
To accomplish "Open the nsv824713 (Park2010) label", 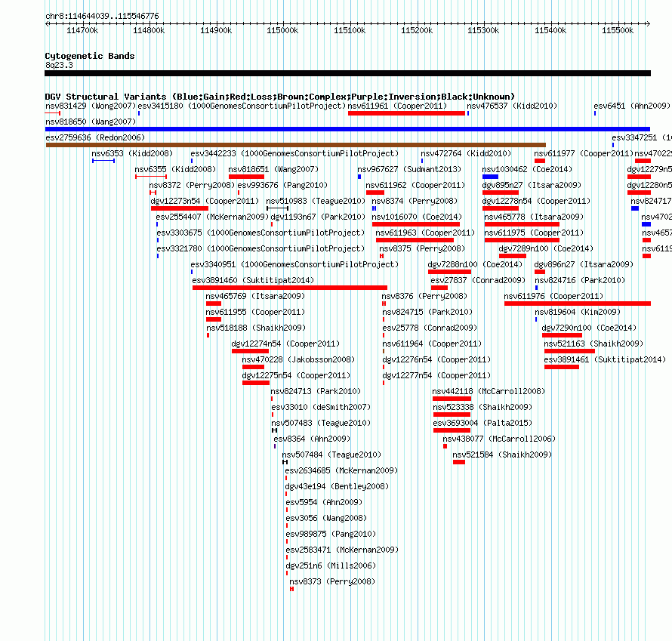I will click(316, 391).
